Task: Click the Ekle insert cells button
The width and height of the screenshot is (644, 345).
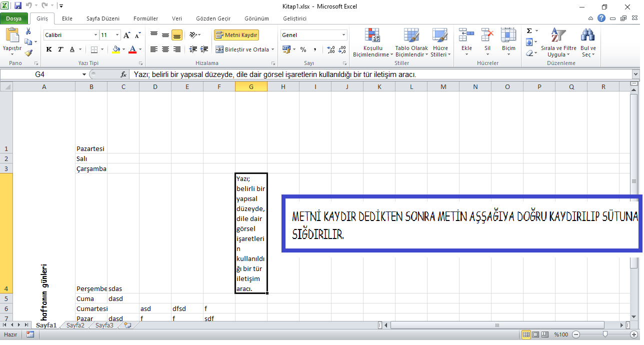Action: coord(466,42)
